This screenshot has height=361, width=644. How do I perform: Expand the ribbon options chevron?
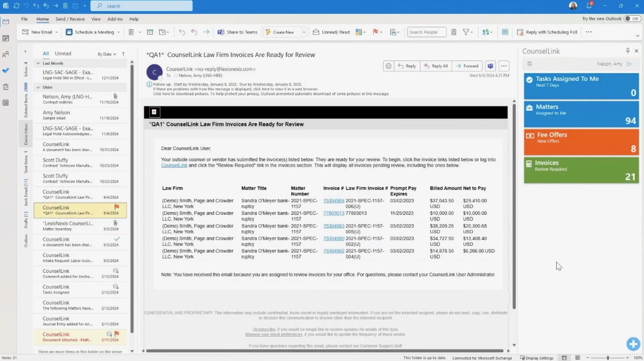tap(637, 36)
